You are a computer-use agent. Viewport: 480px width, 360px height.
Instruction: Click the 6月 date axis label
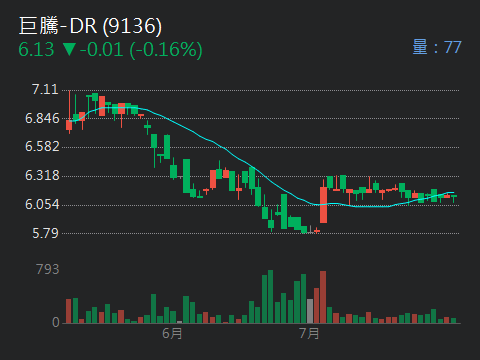(172, 333)
